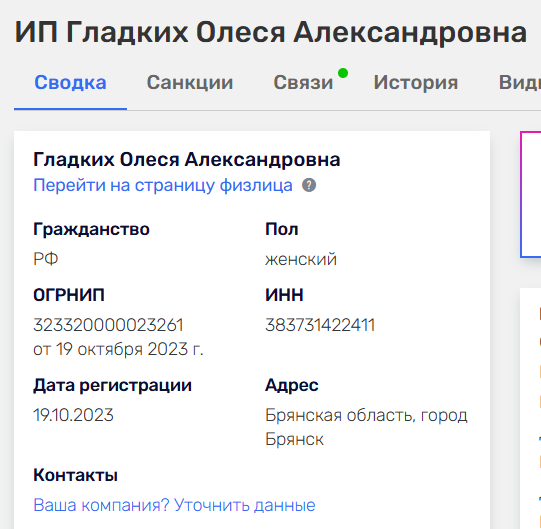Click the address 'Брянская область, город Брянск'
This screenshot has width=541, height=529.
coord(366,427)
